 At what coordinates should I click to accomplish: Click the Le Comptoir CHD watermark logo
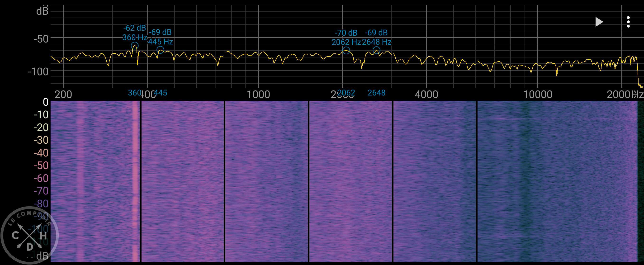coord(29,236)
